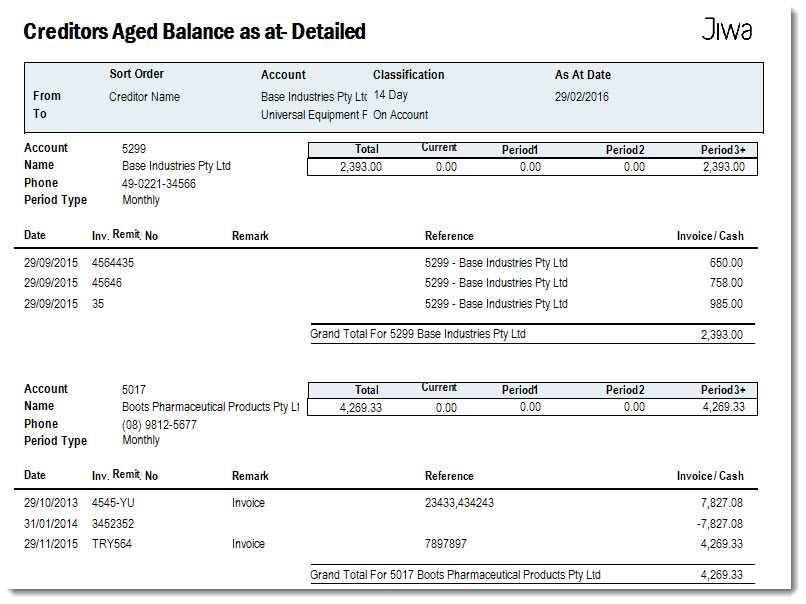
Task: Select the name 'Base Industries Pty Ltd' under Account 5299
Action: (176, 166)
